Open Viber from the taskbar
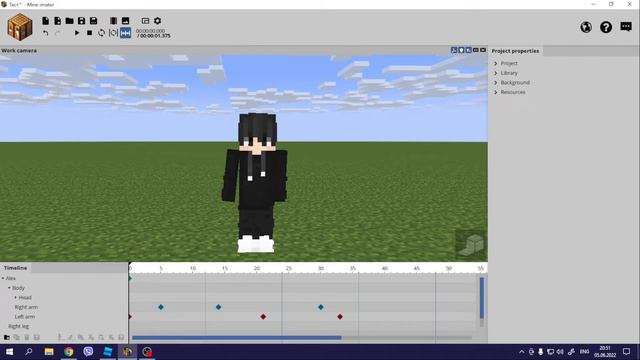 coord(88,351)
